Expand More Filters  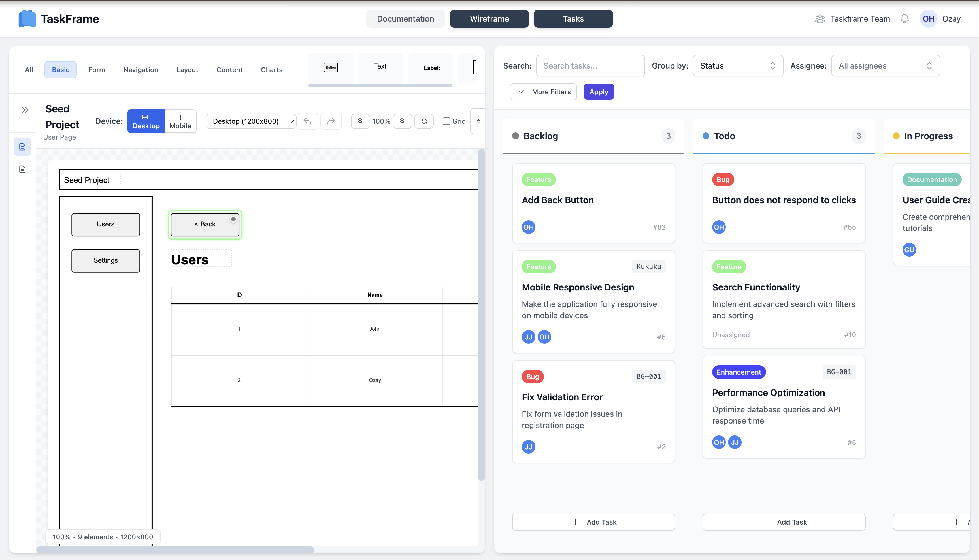pos(543,91)
